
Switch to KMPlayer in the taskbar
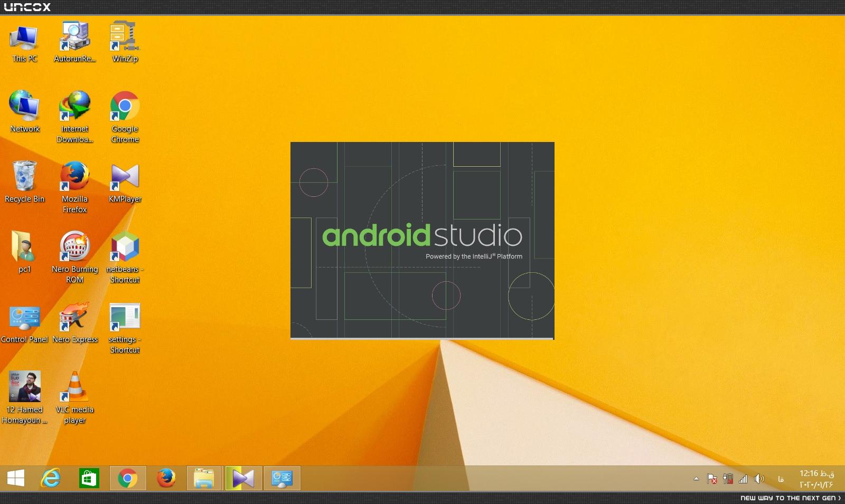(243, 479)
